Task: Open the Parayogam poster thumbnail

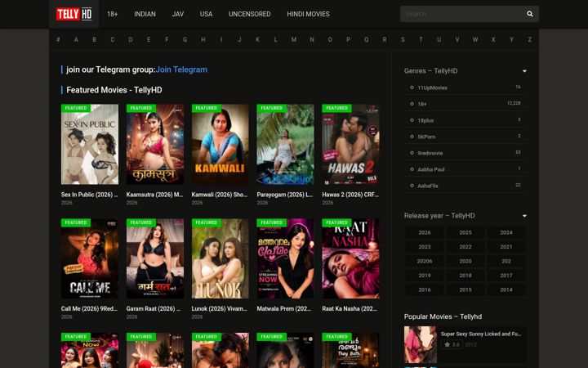Action: tap(285, 145)
